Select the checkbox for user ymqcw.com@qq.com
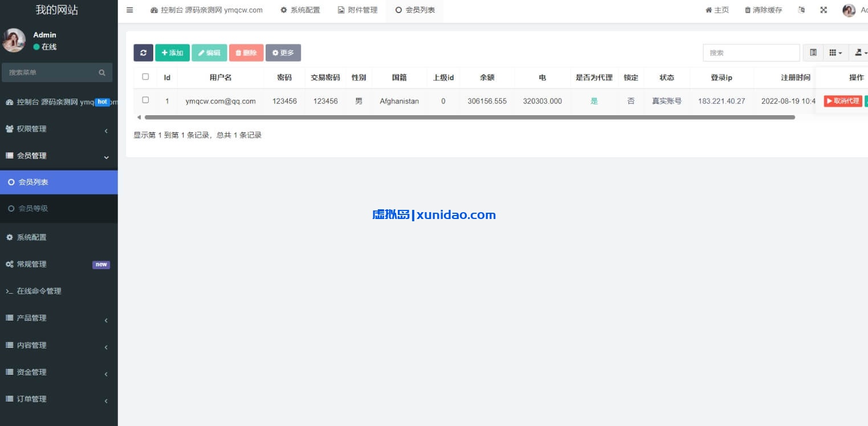The width and height of the screenshot is (868, 426). (145, 99)
